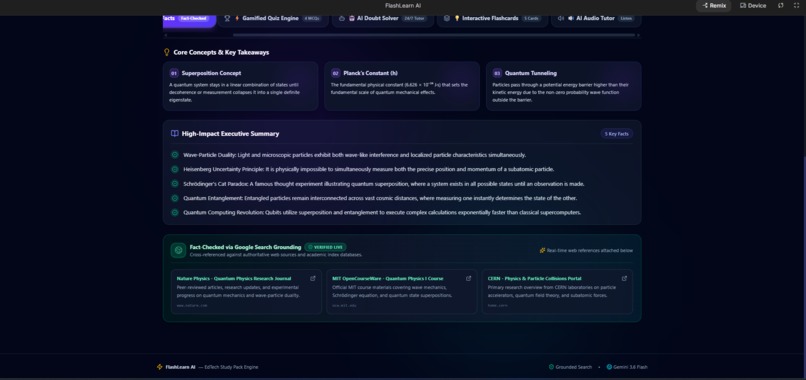Open the CERN Physics & Particle Collisions link
Viewport: 806px width, 380px height.
pos(535,278)
